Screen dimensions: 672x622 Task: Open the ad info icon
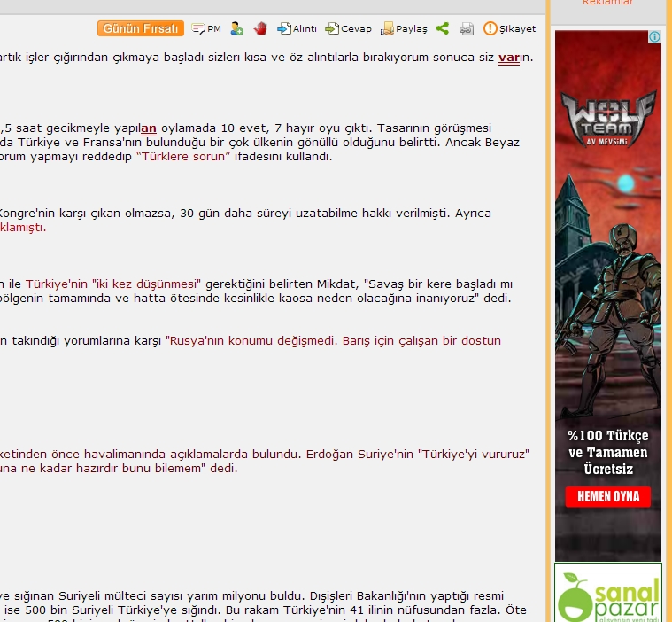point(654,37)
